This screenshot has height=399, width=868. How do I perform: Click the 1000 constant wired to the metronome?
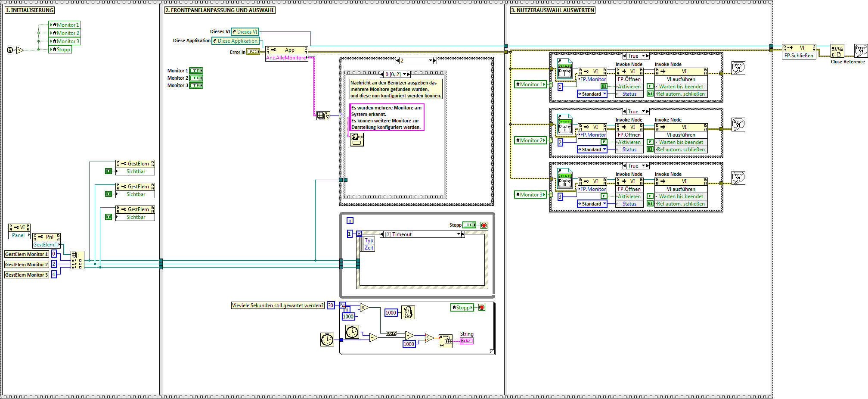[391, 313]
